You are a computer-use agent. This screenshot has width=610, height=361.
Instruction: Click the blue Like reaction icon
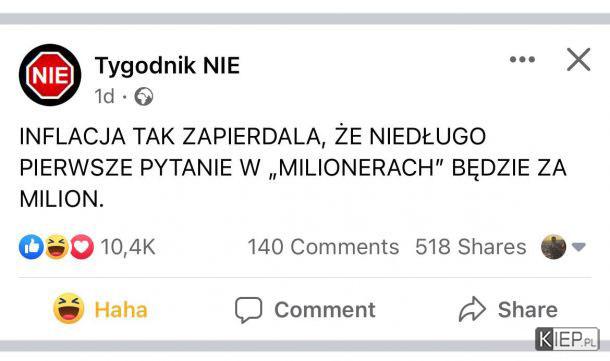[x=31, y=247]
